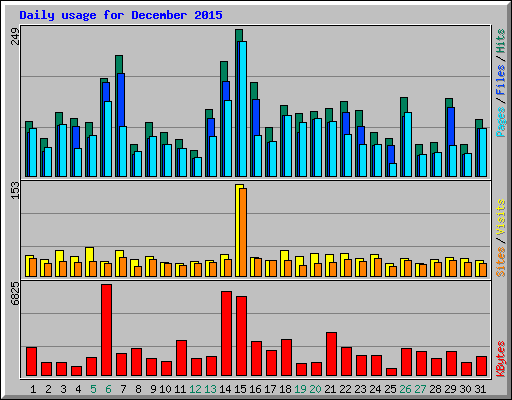Select day label 10 on the x-axis
The height and width of the screenshot is (400, 512).
pos(165,389)
